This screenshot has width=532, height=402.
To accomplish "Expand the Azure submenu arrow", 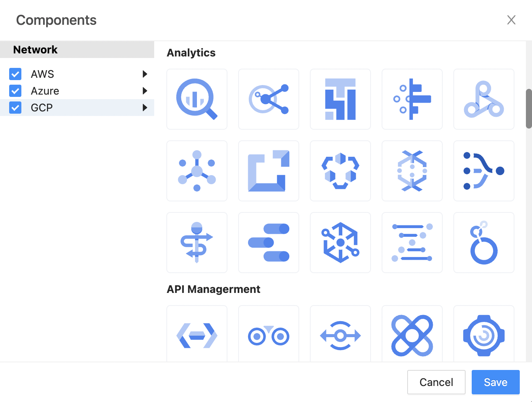I will click(x=145, y=91).
